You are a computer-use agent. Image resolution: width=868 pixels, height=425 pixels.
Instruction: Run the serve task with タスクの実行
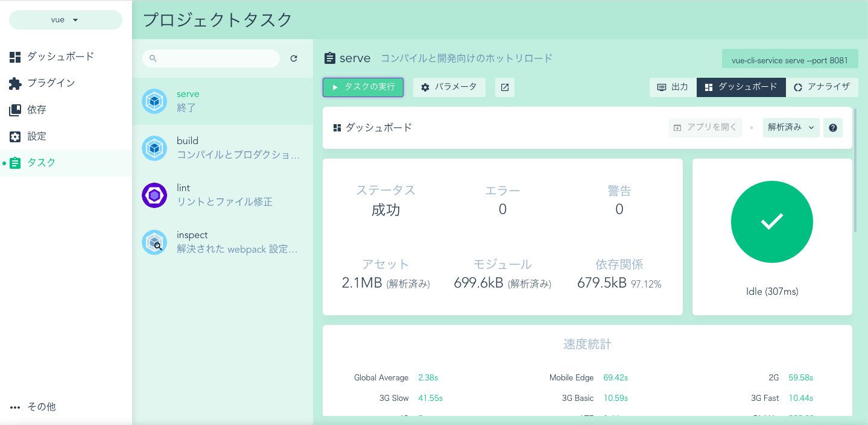tap(363, 87)
